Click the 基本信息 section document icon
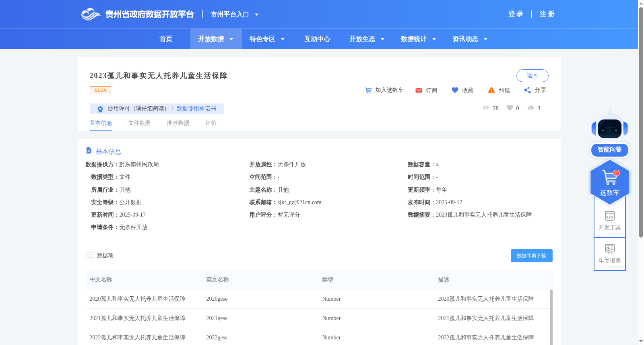Image resolution: width=644 pixels, height=345 pixels. (x=89, y=151)
